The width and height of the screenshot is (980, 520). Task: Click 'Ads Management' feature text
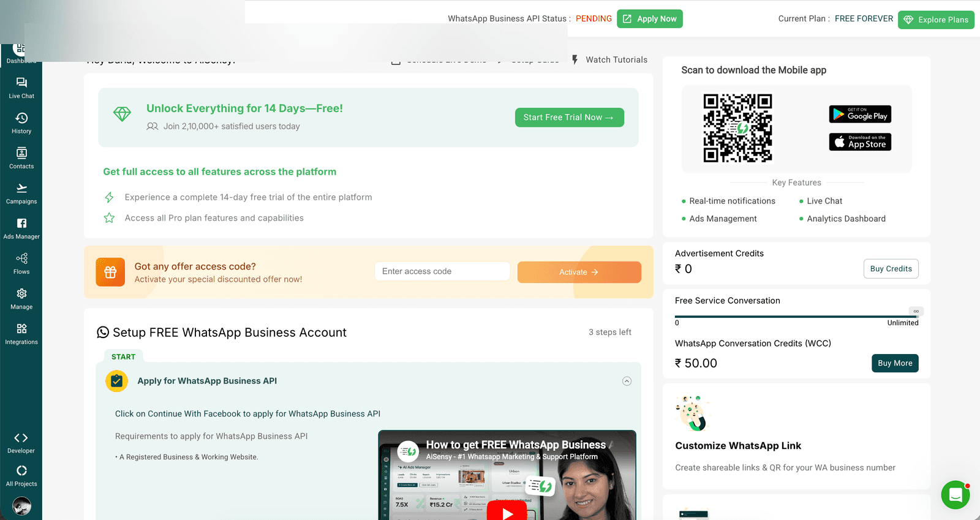(x=723, y=219)
